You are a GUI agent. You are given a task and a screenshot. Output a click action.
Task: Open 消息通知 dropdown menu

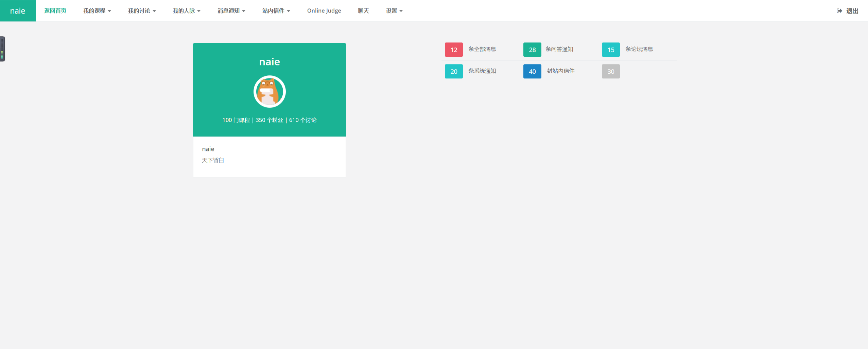click(231, 11)
